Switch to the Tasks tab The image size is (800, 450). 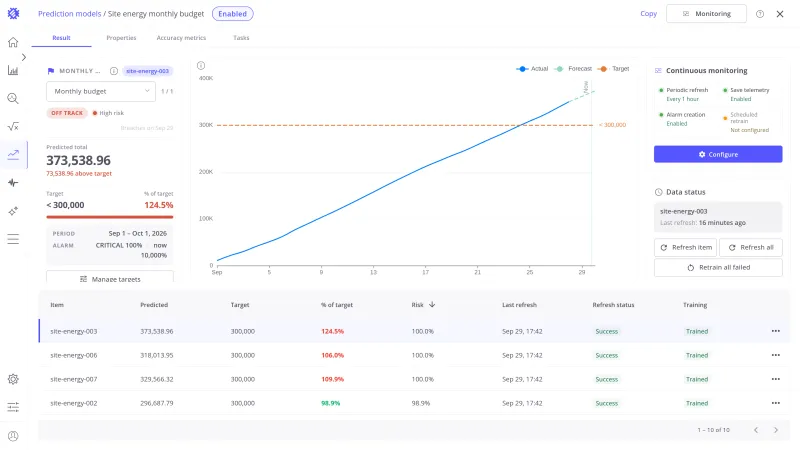(x=241, y=38)
